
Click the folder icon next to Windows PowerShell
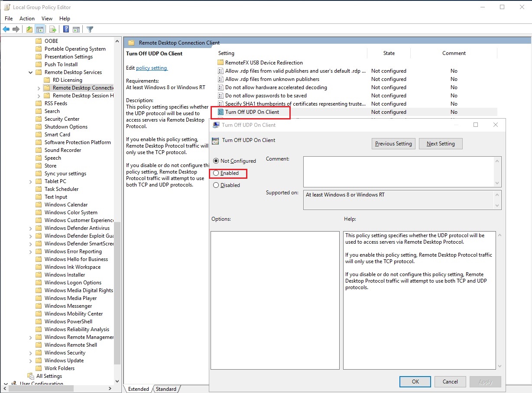(39, 322)
